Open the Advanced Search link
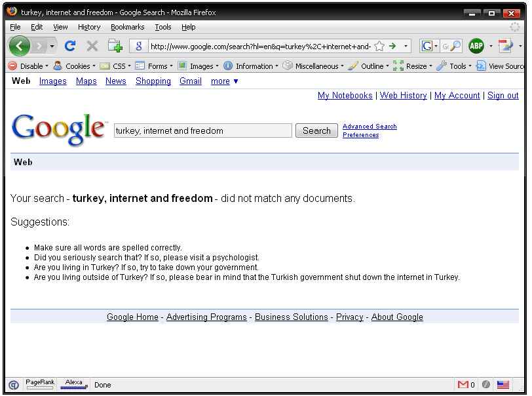The width and height of the screenshot is (532, 396). point(370,127)
